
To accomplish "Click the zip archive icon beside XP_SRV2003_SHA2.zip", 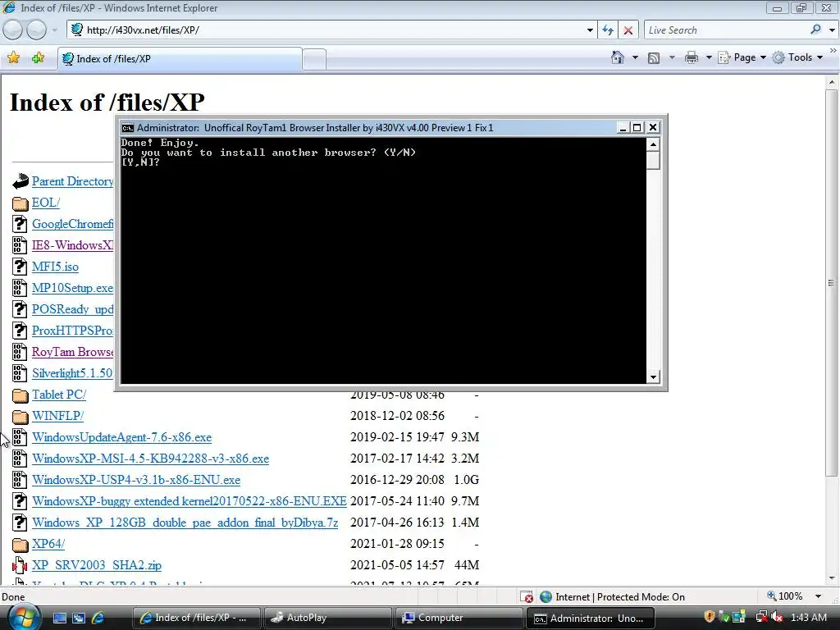I will click(x=20, y=565).
